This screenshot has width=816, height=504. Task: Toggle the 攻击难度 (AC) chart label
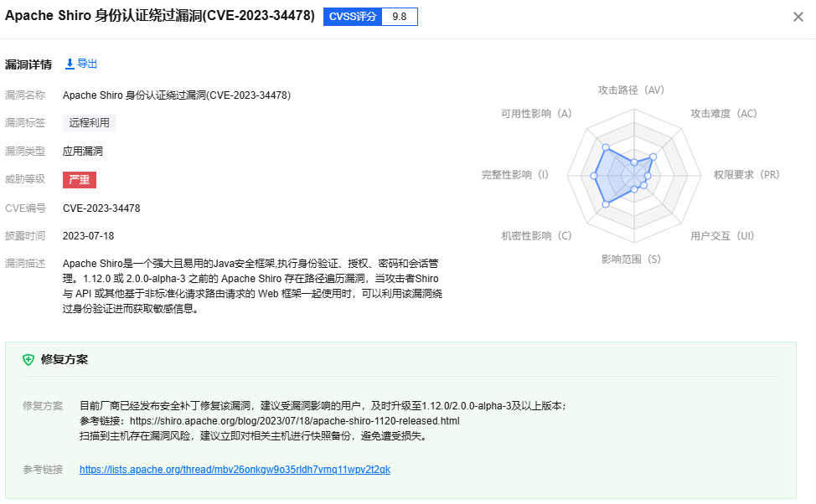coord(725,113)
